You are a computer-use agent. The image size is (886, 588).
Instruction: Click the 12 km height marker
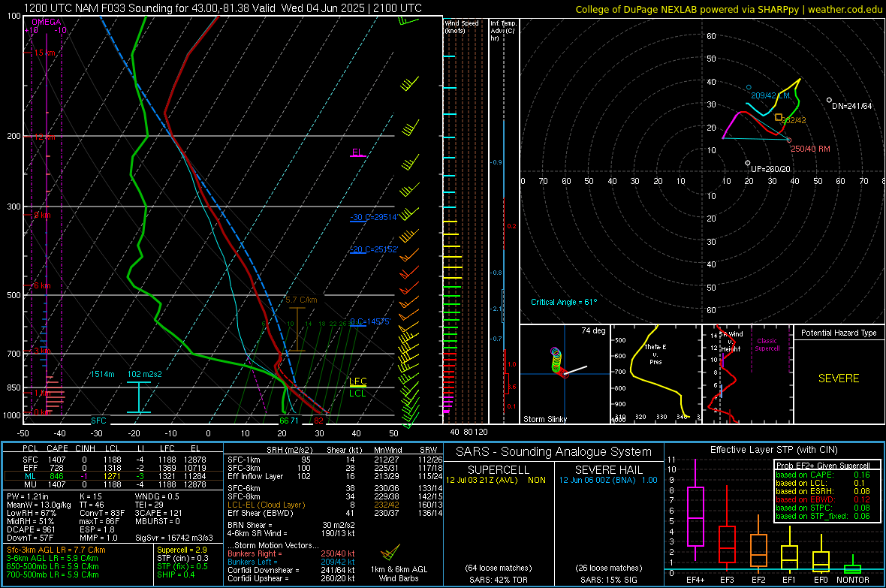coord(44,137)
